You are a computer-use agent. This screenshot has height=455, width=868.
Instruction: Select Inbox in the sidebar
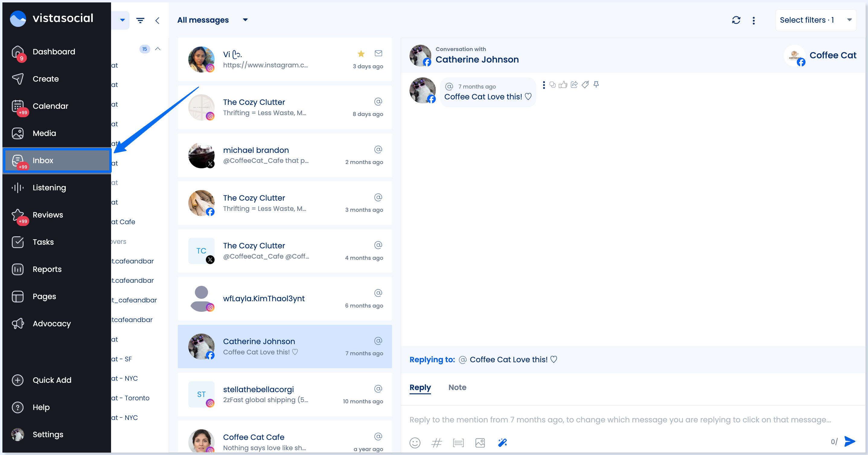pos(56,160)
